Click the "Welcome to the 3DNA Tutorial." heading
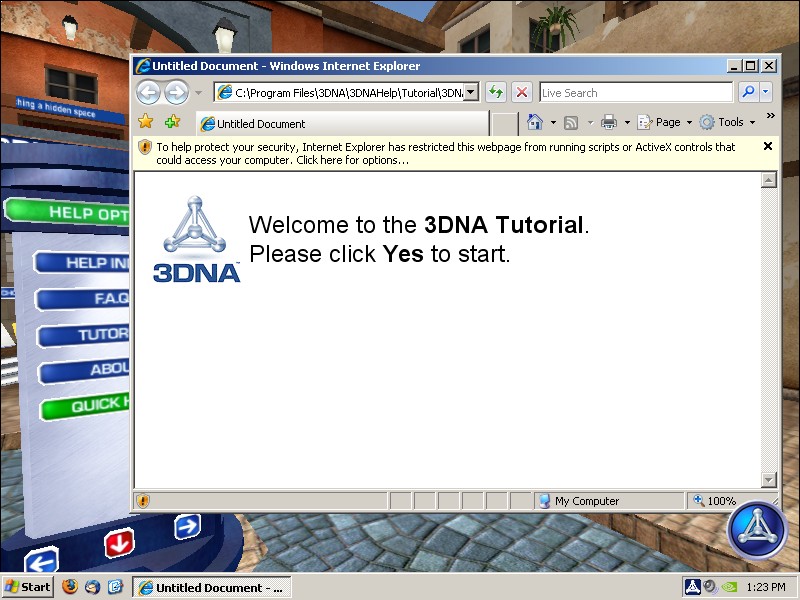This screenshot has width=800, height=600. pos(419,225)
